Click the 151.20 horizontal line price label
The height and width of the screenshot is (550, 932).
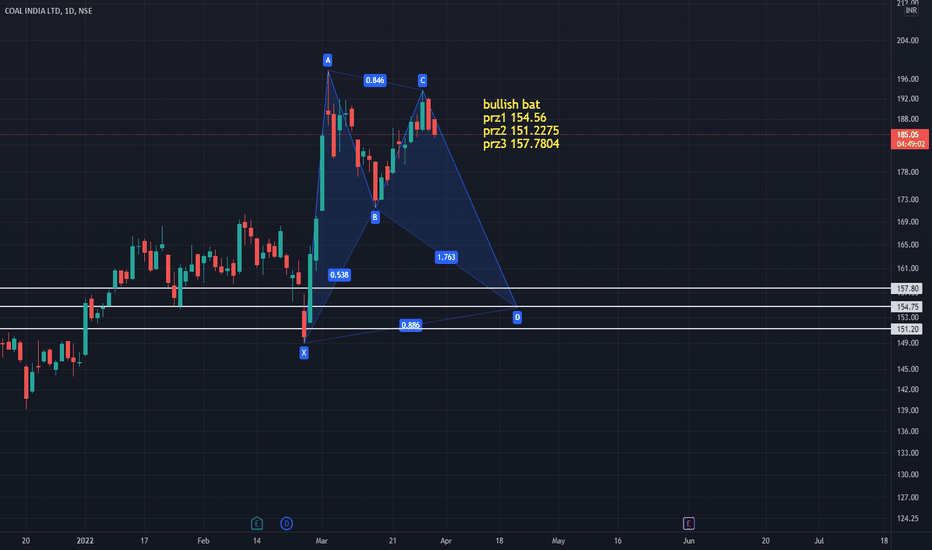(x=907, y=329)
